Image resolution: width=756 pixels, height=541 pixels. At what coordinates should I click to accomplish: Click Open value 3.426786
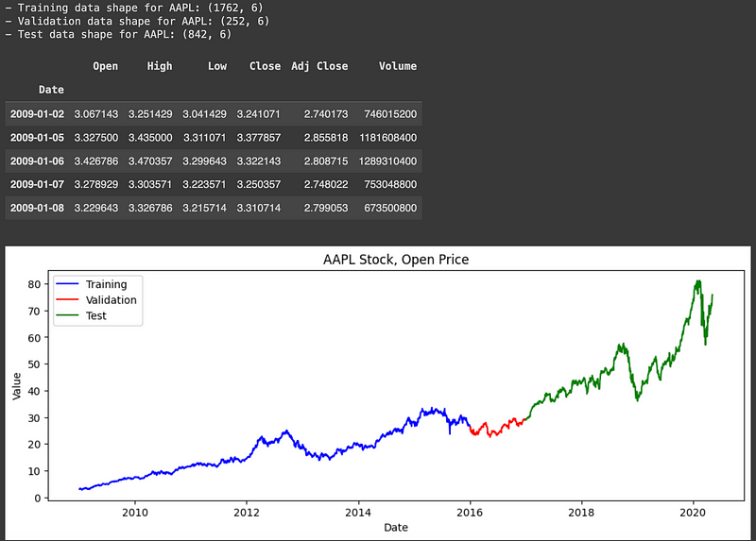pos(96,161)
